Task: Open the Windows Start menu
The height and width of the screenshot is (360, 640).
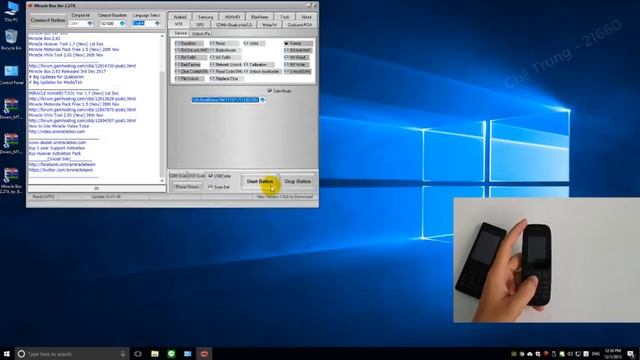Action: coord(7,353)
